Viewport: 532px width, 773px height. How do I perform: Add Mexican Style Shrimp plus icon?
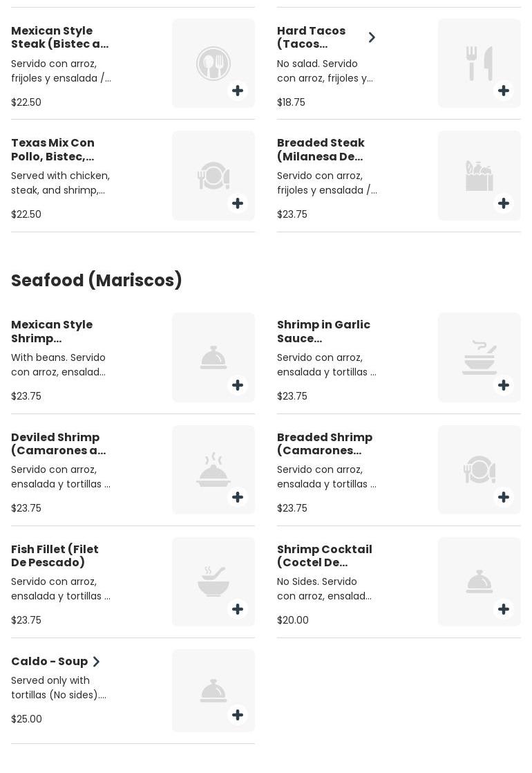tap(238, 385)
